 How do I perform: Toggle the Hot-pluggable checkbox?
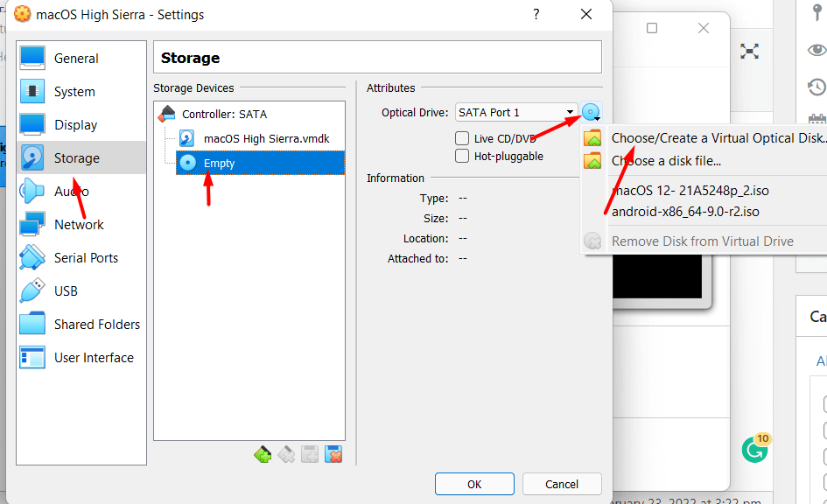pos(462,156)
